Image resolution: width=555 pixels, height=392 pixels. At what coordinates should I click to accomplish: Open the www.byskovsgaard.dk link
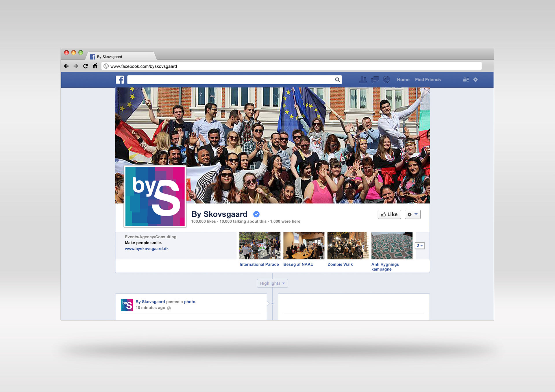147,249
